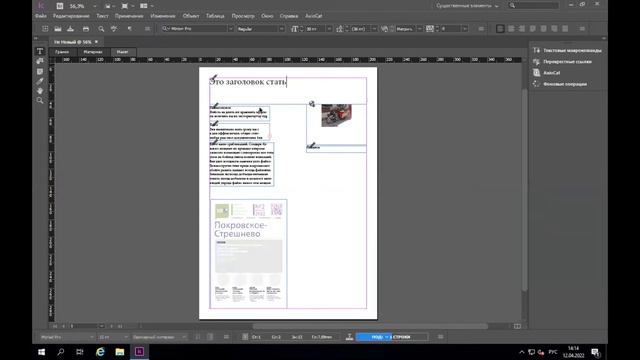
Task: Toggle align left paragraph button
Action: coord(500,29)
